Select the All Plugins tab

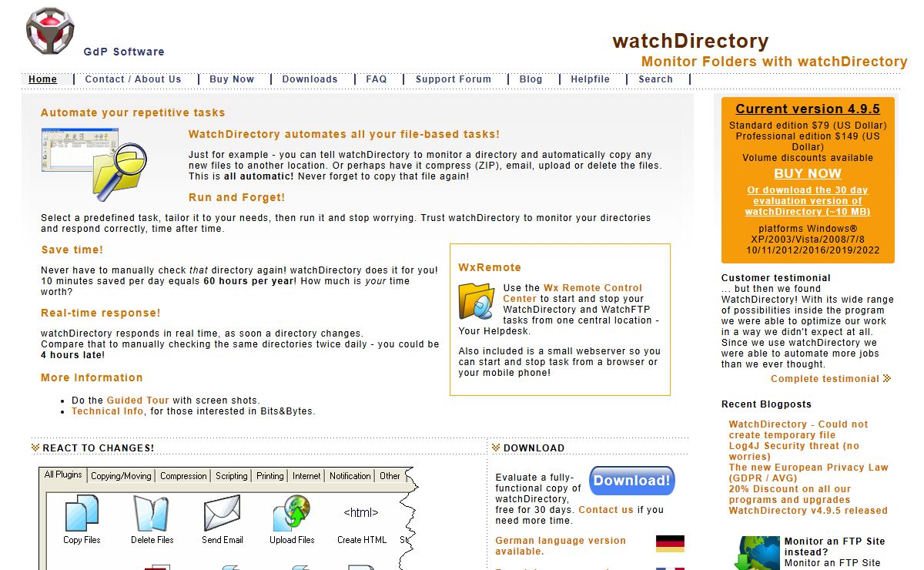63,474
